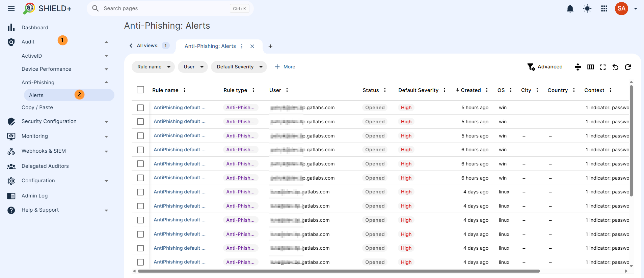Click the Security Configuration shield icon
The width and height of the screenshot is (644, 278).
pos(11,122)
